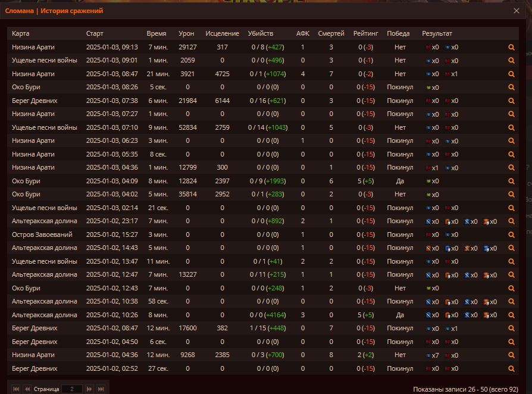
Task: Click damage value 29127
Action: tap(187, 47)
